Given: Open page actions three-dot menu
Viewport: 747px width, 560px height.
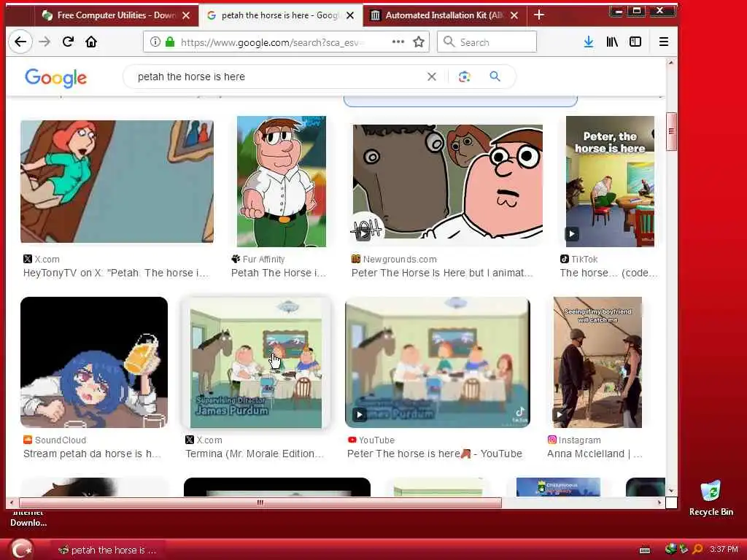Looking at the screenshot, I should [x=398, y=42].
